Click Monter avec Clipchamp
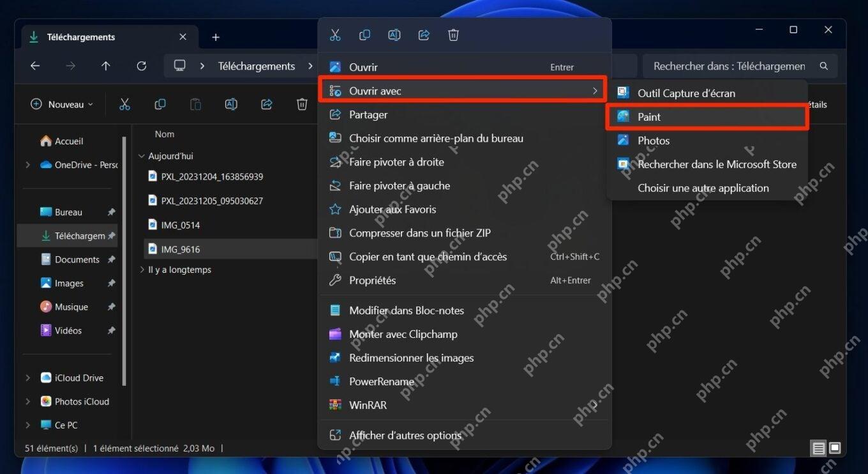Viewport: 868px width, 474px height. coord(465,334)
